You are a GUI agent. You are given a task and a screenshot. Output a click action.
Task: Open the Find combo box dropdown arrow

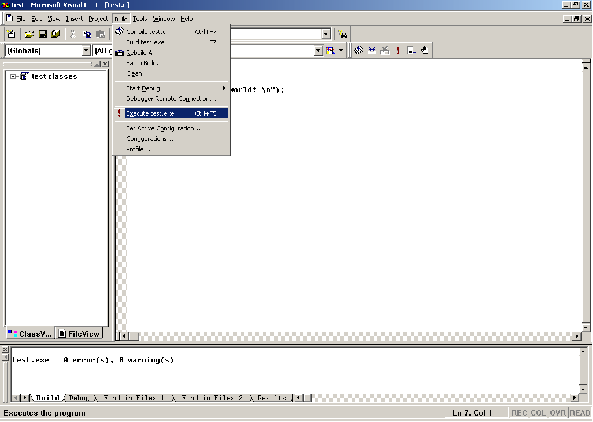(326, 34)
